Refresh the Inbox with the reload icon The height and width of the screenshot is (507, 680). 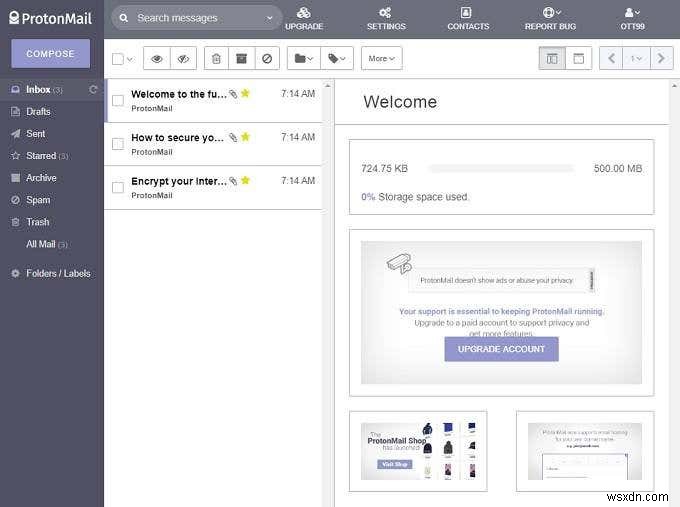click(93, 89)
